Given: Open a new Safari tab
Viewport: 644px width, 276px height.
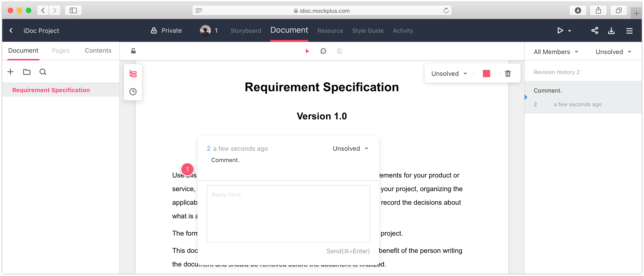Looking at the screenshot, I should 636,13.
